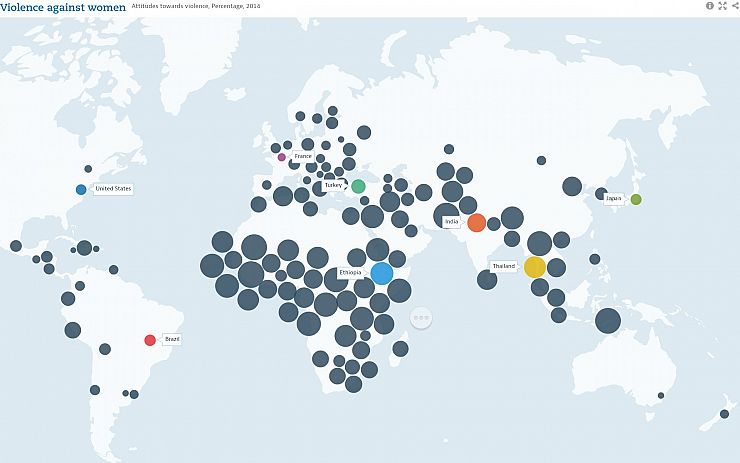Image resolution: width=740 pixels, height=463 pixels.
Task: Select the blue United States bubble
Action: point(81,189)
